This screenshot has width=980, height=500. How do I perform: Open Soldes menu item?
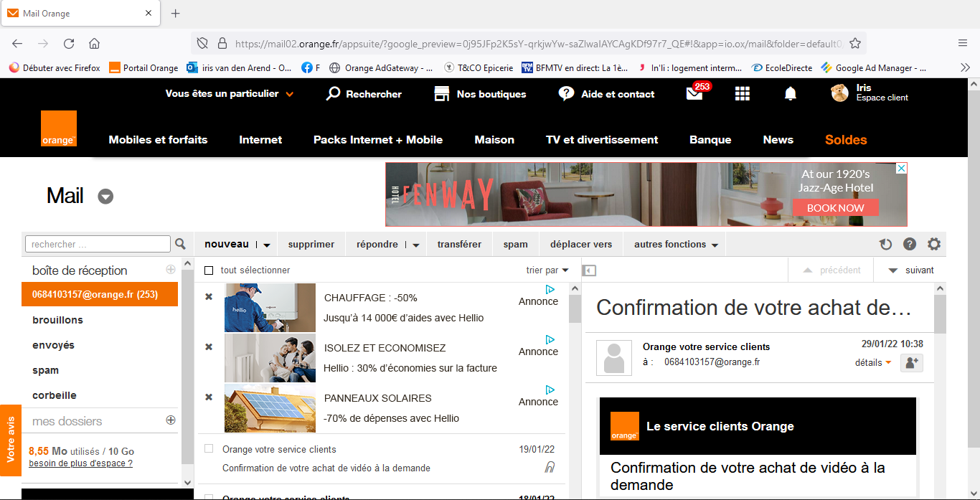pyautogui.click(x=846, y=140)
